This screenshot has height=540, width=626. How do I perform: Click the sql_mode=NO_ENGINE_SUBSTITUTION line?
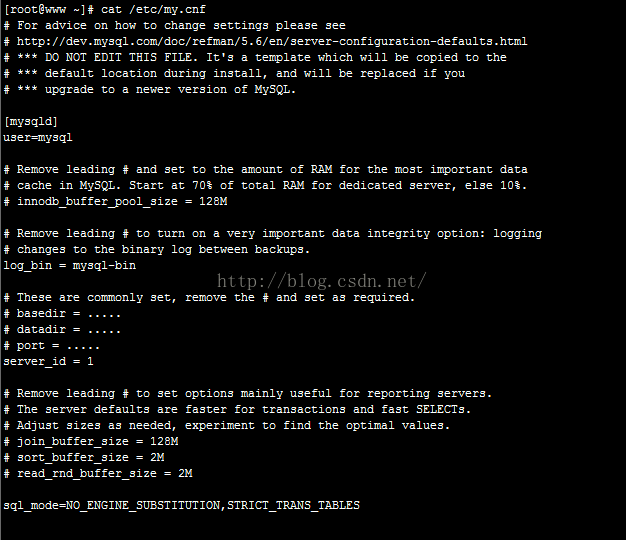pos(181,505)
